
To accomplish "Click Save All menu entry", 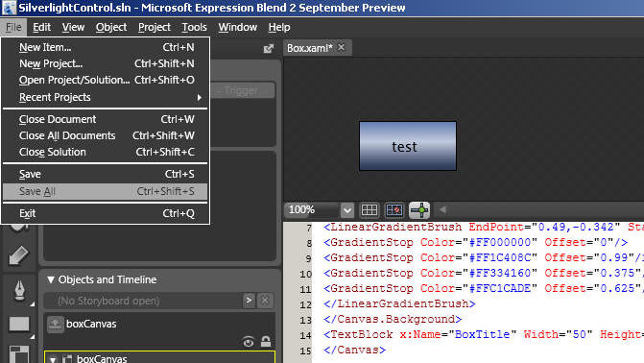I will (x=106, y=191).
